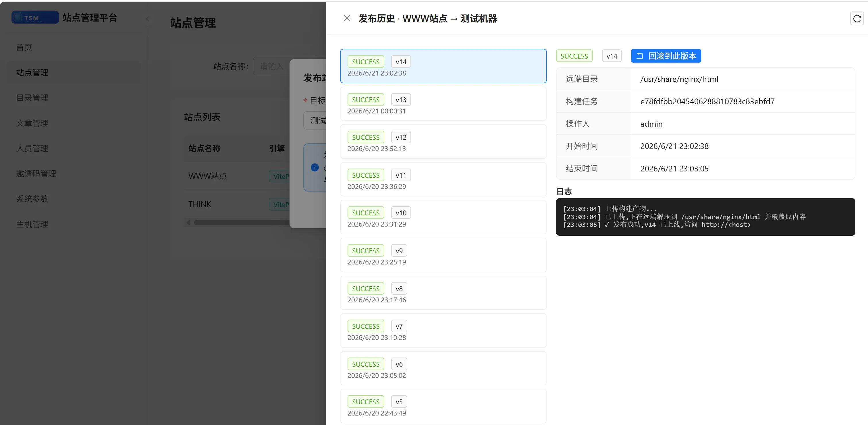The image size is (868, 425).
Task: Click the horizontal table scrollbar
Action: (241, 222)
